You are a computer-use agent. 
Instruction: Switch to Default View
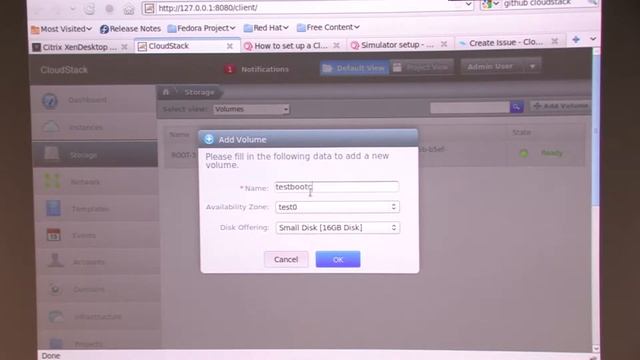click(354, 68)
